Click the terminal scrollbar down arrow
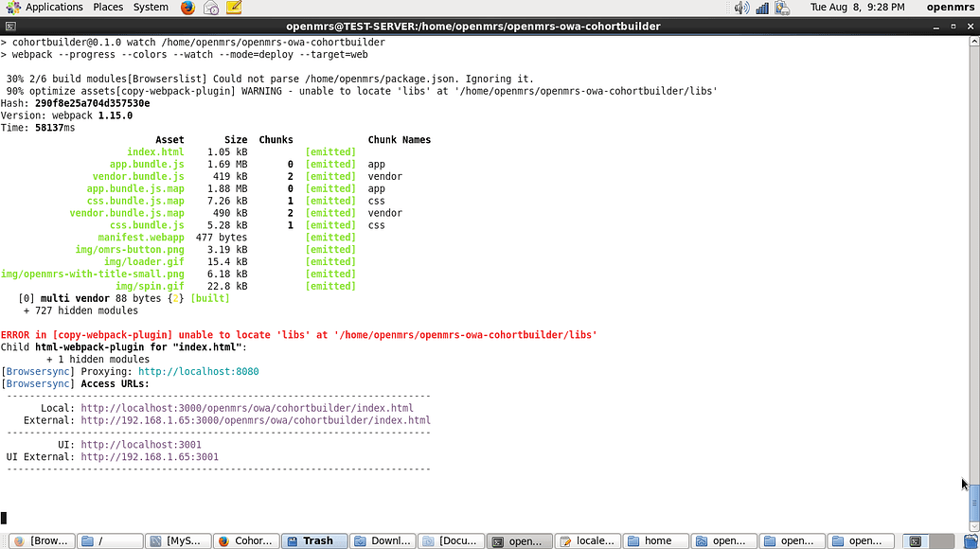The image size is (980, 549). click(973, 526)
